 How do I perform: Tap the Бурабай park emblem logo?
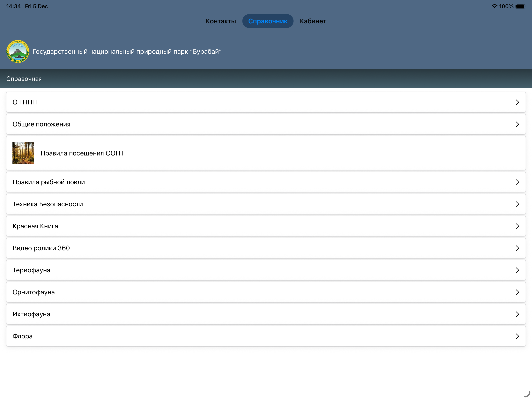(18, 51)
